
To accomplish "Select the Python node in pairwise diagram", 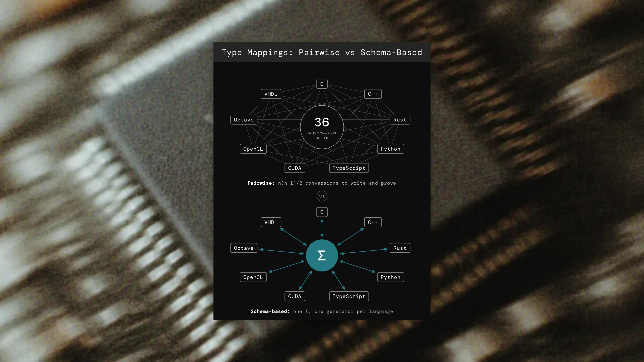I will pyautogui.click(x=390, y=149).
